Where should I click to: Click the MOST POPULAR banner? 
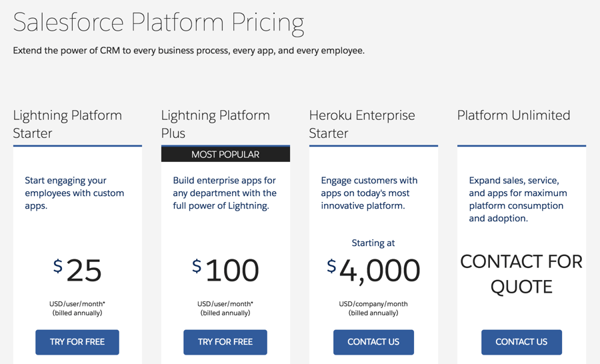point(225,154)
